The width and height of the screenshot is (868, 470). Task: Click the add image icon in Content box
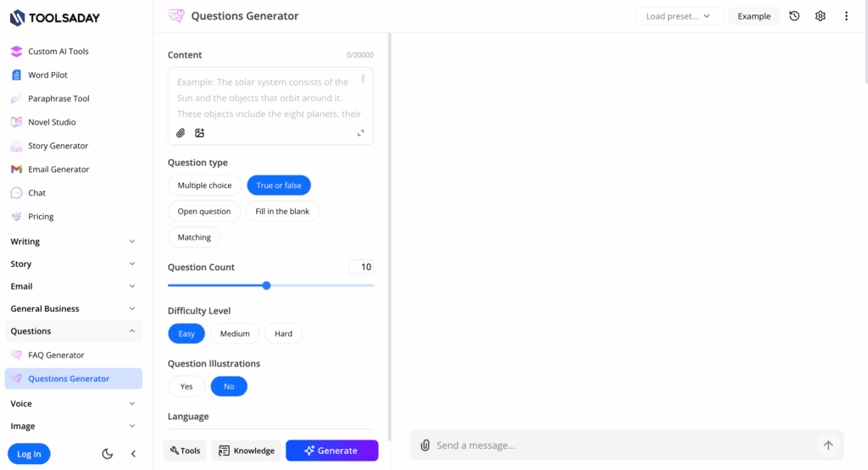pos(200,133)
